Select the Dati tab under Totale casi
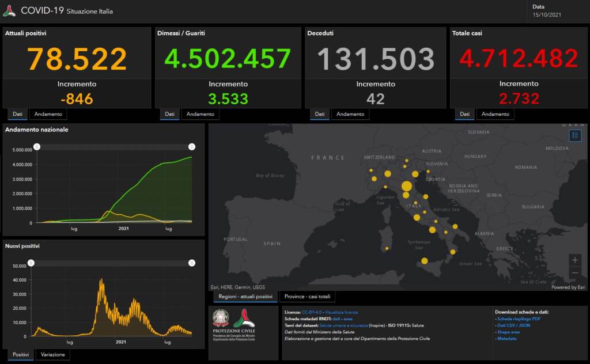This screenshot has width=590, height=364. point(464,114)
